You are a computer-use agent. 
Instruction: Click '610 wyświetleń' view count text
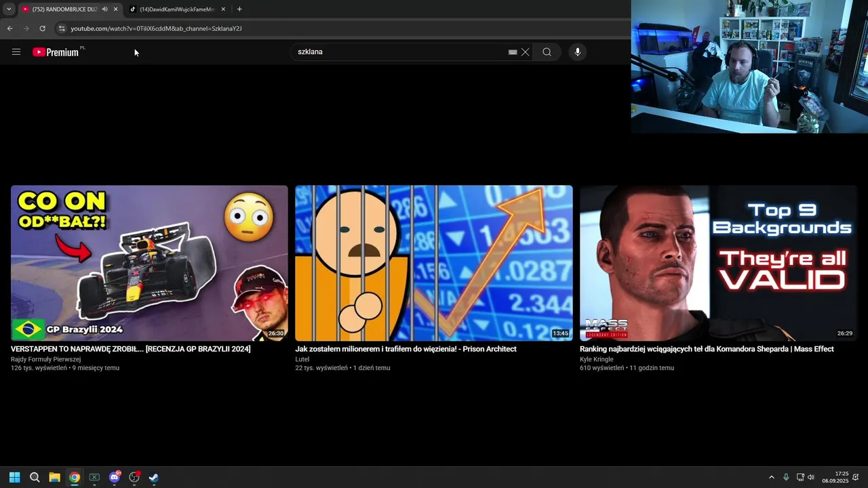[601, 368]
